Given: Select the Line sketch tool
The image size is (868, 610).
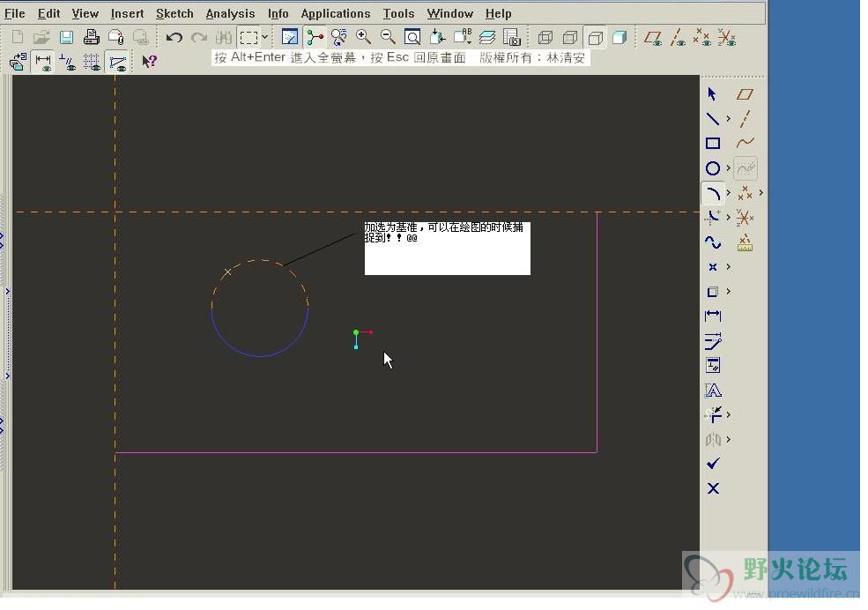Looking at the screenshot, I should (712, 118).
